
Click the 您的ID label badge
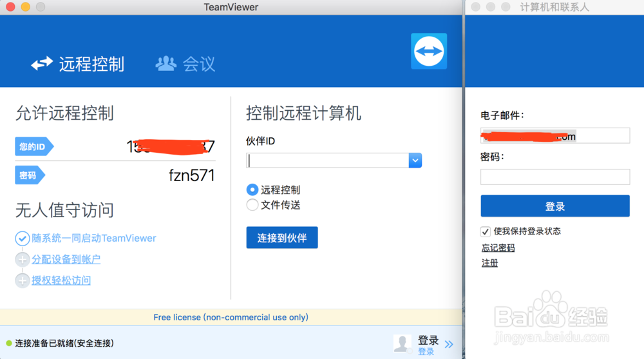click(x=34, y=146)
